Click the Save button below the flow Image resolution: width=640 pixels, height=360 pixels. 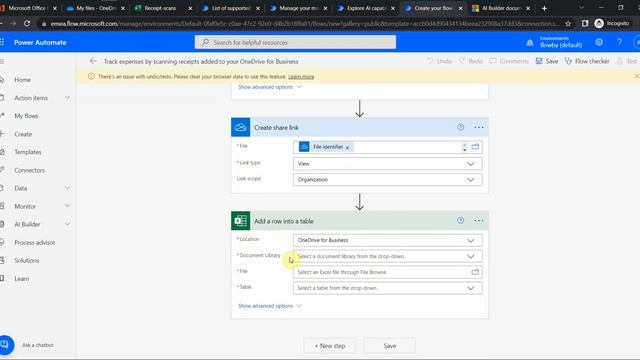point(390,346)
